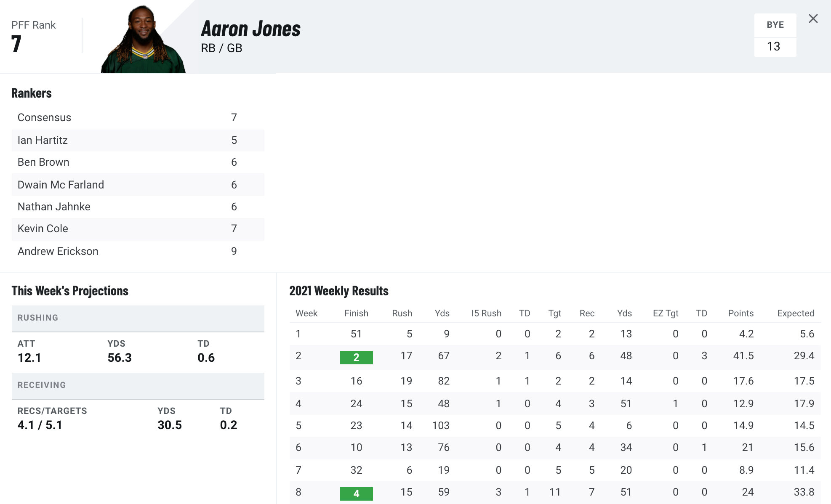Click the Expected column header
Viewport: 831px width, 504px height.
pyautogui.click(x=796, y=313)
